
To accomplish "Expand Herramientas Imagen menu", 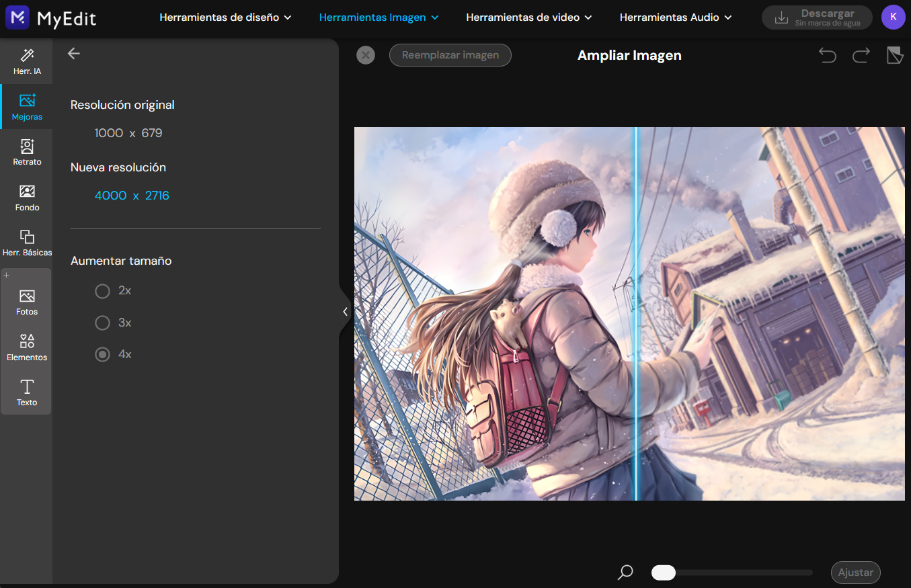I will tap(379, 17).
